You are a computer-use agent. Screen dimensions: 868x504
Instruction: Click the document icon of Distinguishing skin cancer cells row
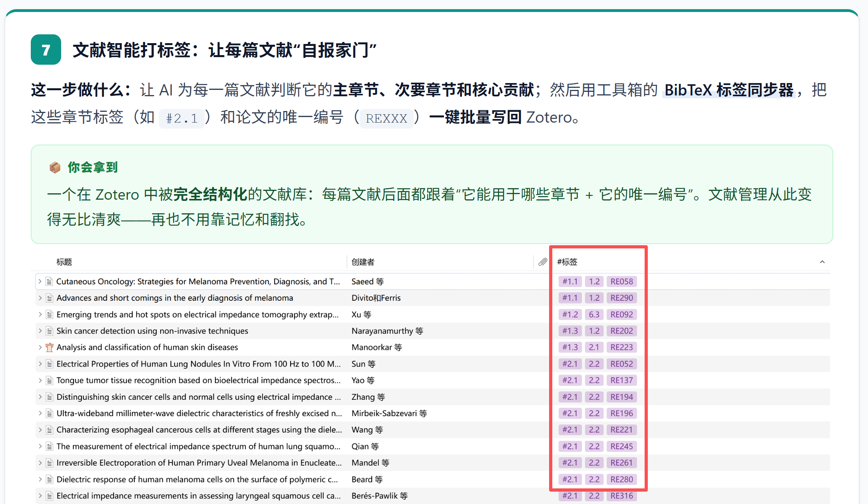(x=49, y=397)
